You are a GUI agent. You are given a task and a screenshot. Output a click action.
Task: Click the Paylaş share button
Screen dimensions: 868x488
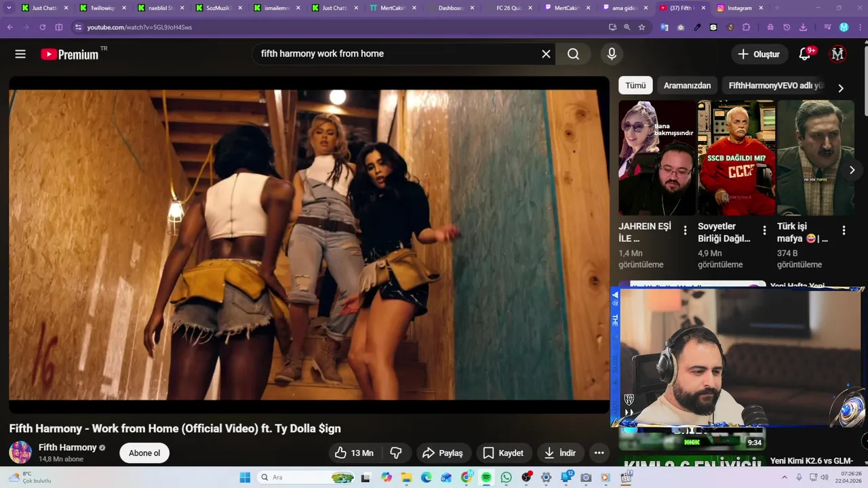[443, 453]
